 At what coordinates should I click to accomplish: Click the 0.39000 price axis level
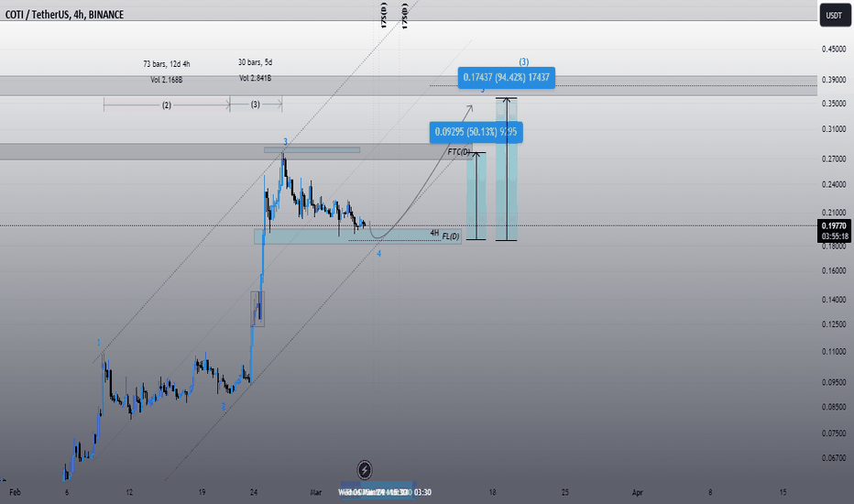(834, 80)
